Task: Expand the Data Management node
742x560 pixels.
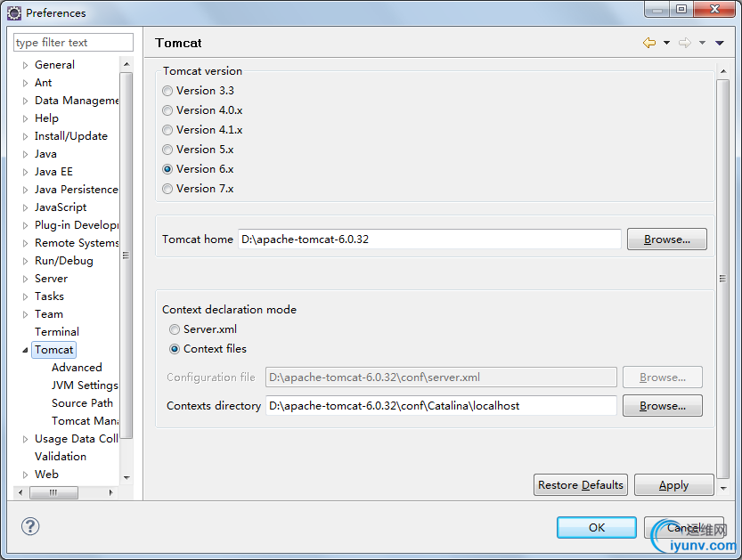Action: (x=26, y=101)
